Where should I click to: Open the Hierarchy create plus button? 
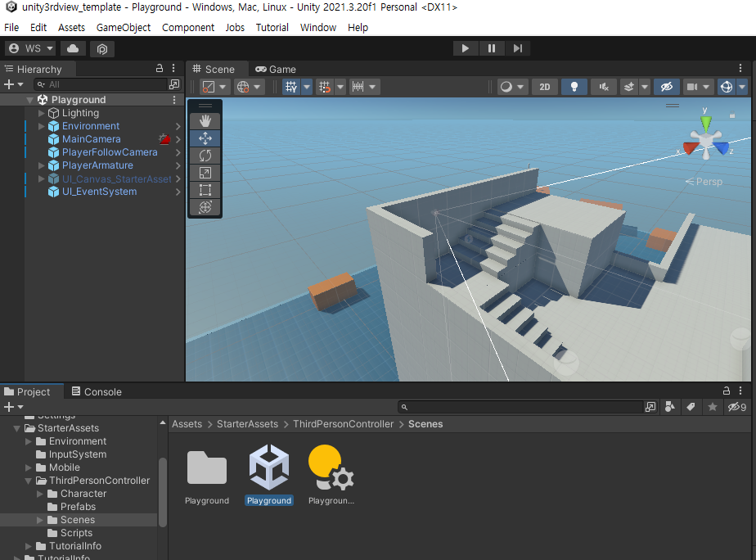coord(9,84)
